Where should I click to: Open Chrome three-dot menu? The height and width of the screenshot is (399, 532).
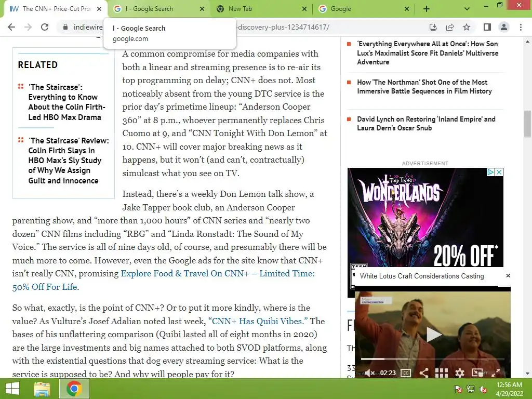tap(521, 27)
